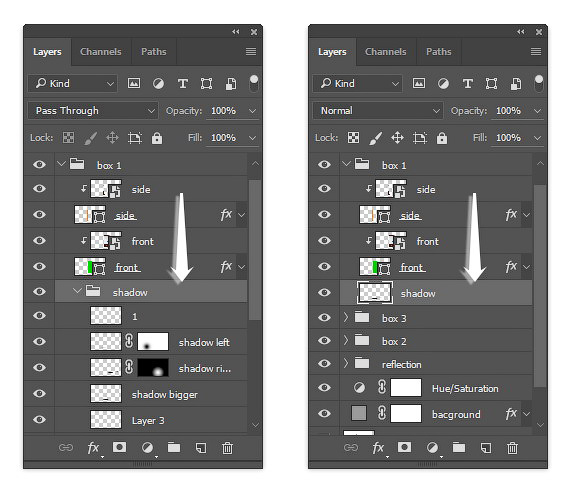
Task: Click background color fill swatch thumbnail
Action: tap(359, 413)
